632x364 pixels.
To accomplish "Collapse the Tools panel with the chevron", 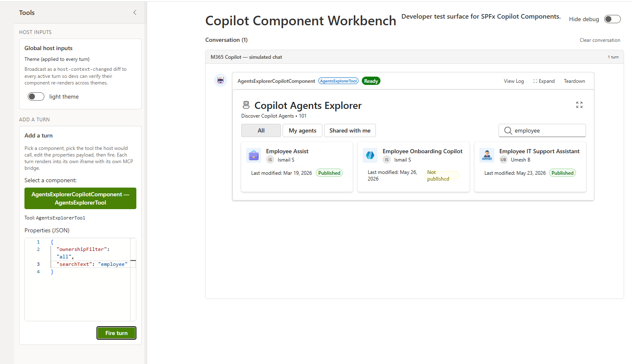I will (135, 12).
